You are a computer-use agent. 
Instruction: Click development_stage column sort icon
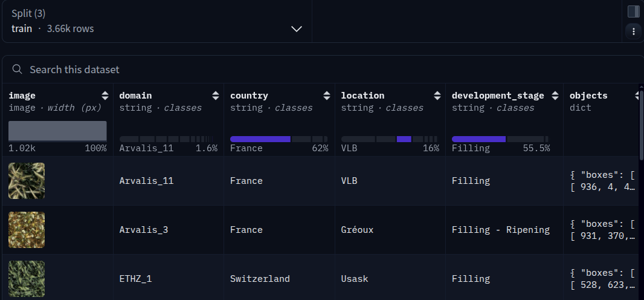pyautogui.click(x=555, y=96)
